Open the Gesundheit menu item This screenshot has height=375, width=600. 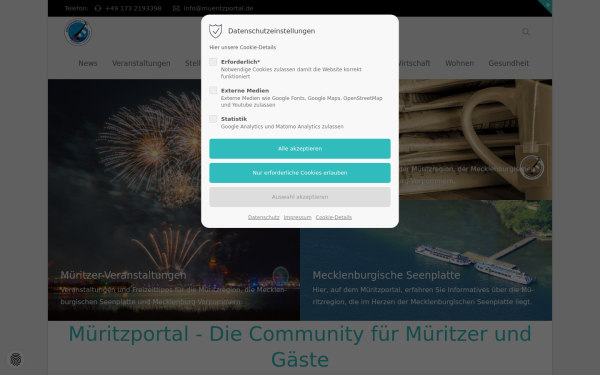click(509, 63)
